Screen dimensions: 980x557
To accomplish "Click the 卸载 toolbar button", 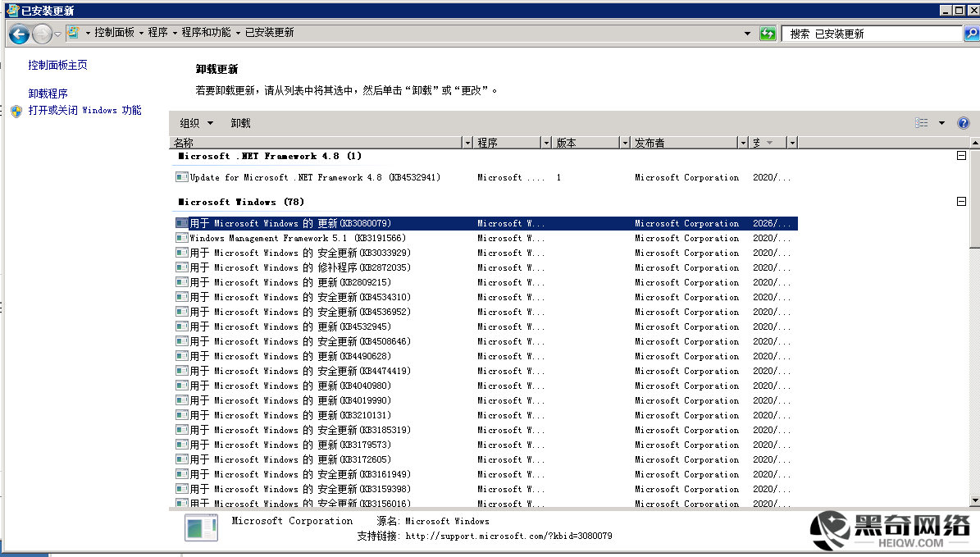I will (x=240, y=123).
